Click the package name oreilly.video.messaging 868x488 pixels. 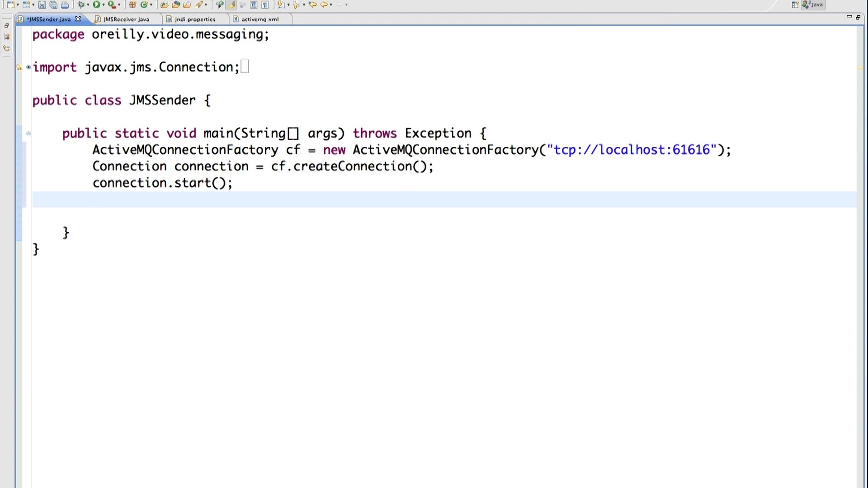(178, 34)
